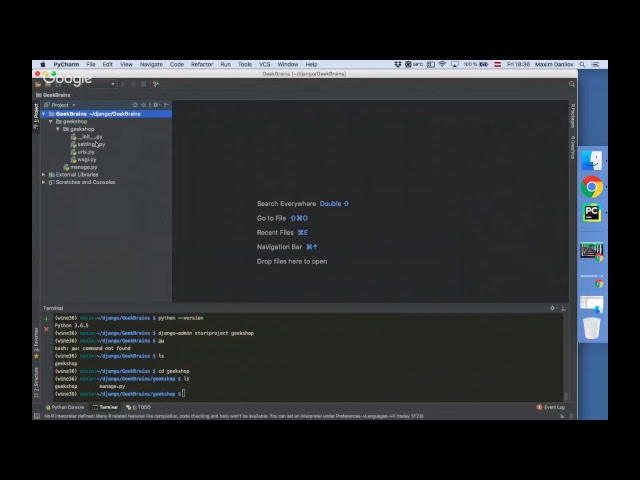The width and height of the screenshot is (640, 480).
Task: Open the Event Log
Action: pos(551,407)
